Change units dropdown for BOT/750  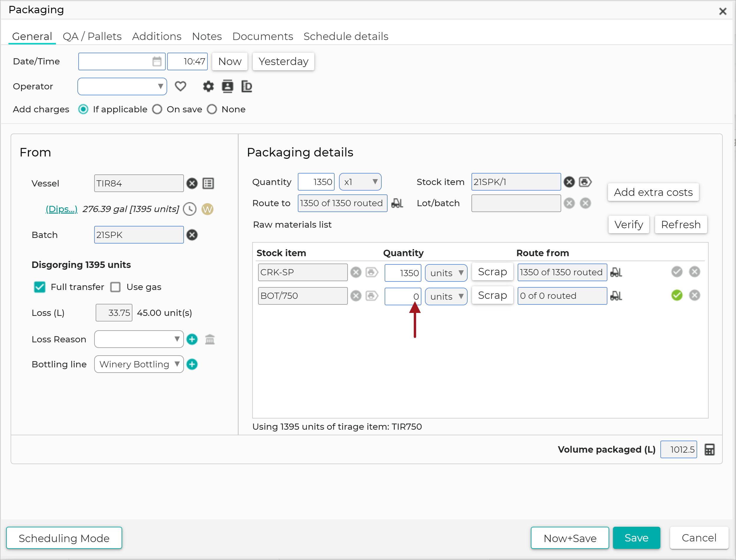coord(446,296)
